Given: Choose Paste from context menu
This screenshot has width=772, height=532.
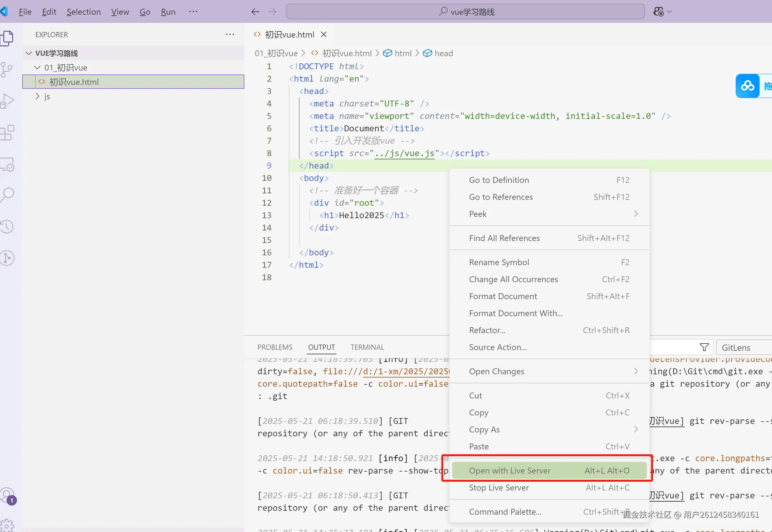Looking at the screenshot, I should [549, 447].
